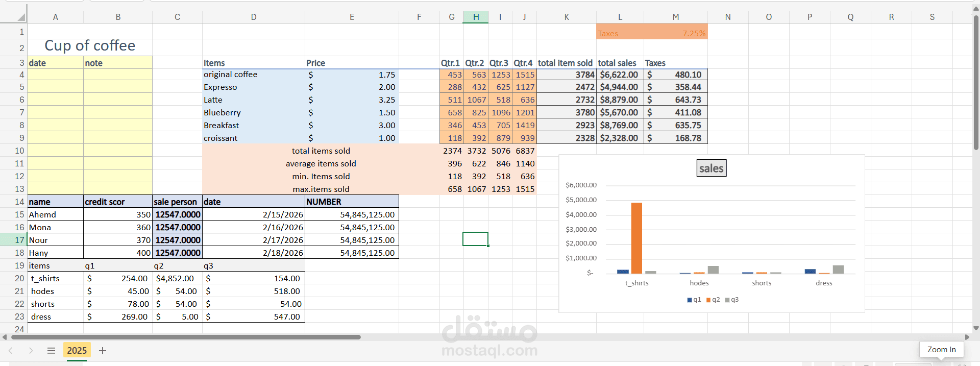Screen dimensions: 980x366
Task: Select the tall orange t_shirts q2 bar
Action: (636, 238)
